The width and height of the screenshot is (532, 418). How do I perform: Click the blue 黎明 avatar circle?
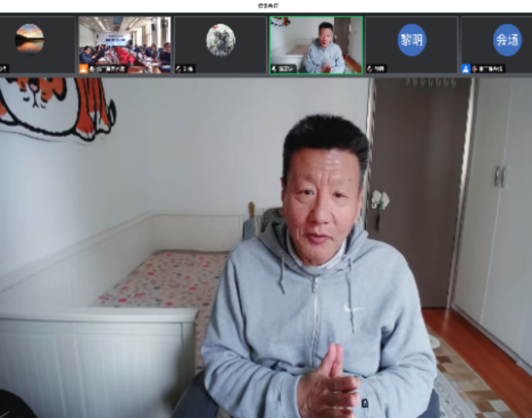[x=411, y=39]
